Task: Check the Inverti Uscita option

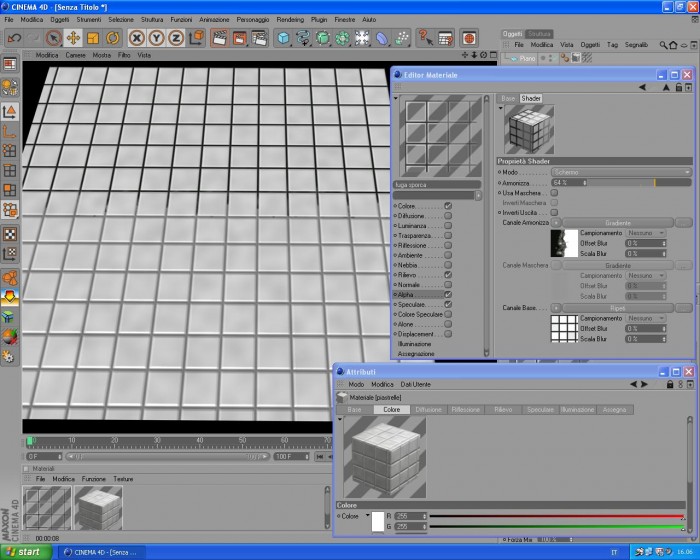Action: click(554, 213)
